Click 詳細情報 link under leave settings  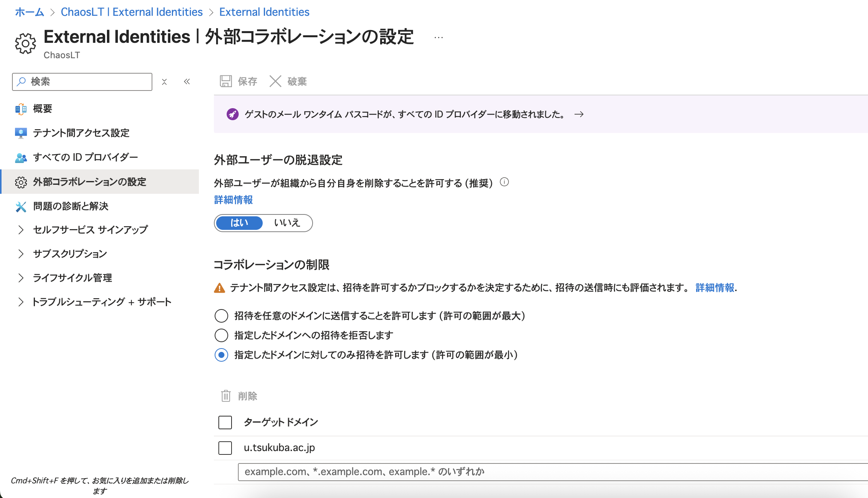click(x=233, y=200)
